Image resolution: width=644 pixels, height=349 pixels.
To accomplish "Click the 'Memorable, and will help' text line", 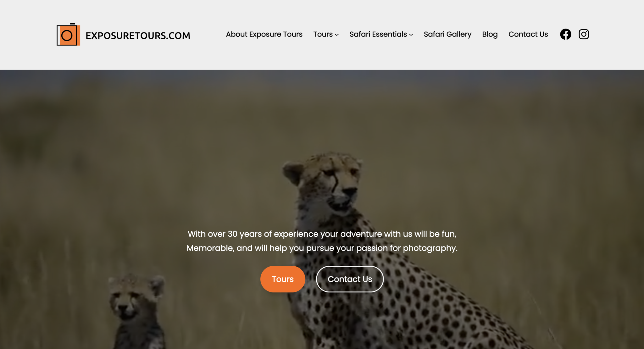I will pyautogui.click(x=322, y=248).
